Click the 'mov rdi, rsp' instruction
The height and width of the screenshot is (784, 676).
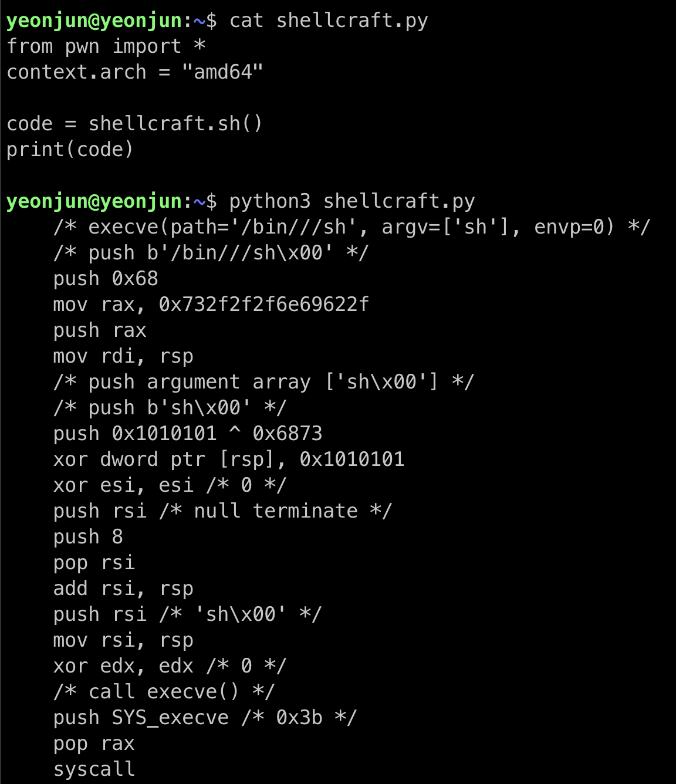click(x=123, y=356)
